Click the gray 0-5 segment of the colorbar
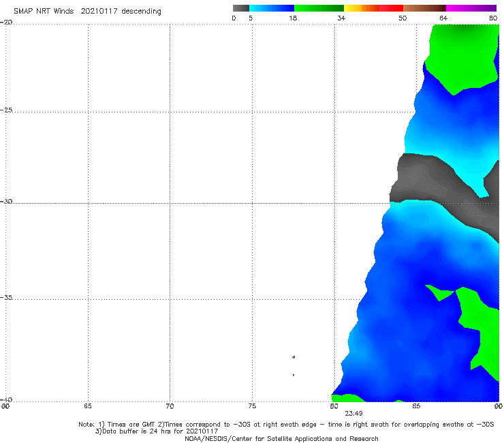 [241, 8]
